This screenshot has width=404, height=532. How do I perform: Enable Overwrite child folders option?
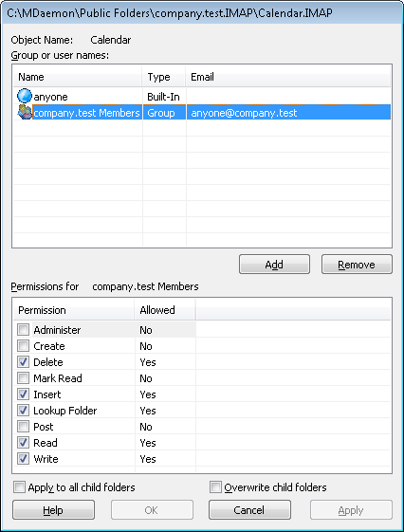pos(215,487)
